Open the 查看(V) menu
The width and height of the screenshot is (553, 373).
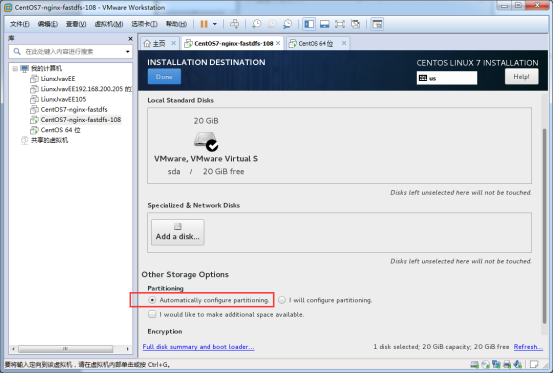click(x=76, y=24)
